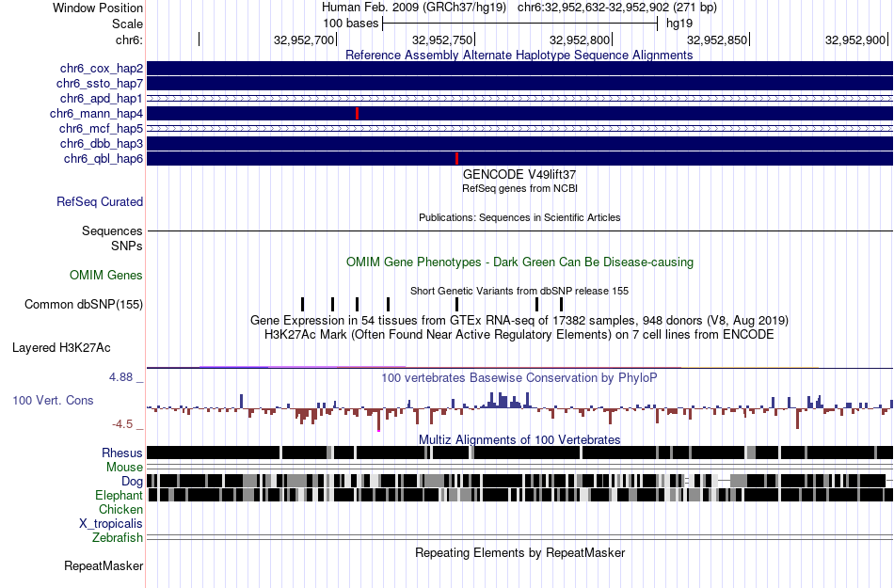Select the Rhesus alignment row label
This screenshot has width=894, height=588.
122,453
